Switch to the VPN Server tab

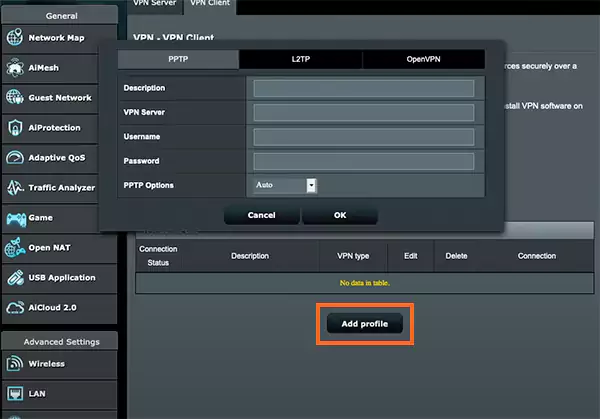point(155,4)
